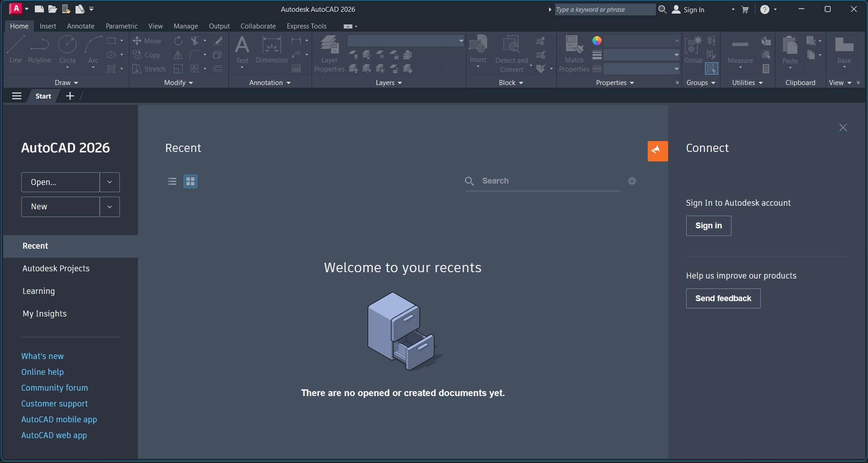
Task: Click the search magnifier icon in title bar
Action: [x=662, y=9]
